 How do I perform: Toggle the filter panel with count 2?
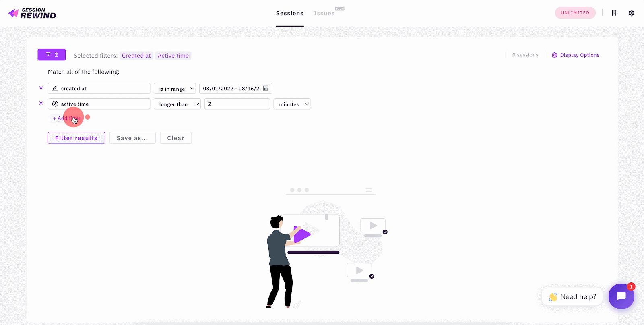coord(52,54)
